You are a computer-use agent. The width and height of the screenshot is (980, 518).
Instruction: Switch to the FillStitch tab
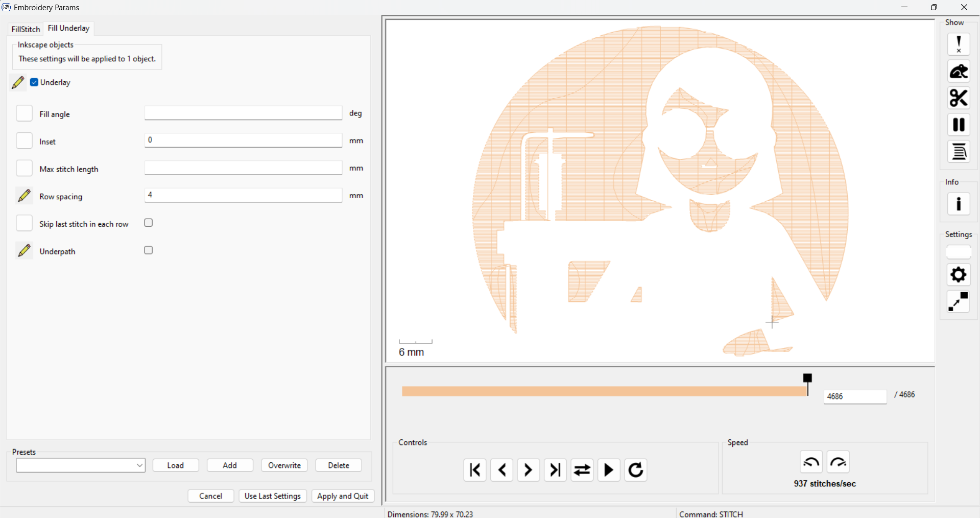26,29
